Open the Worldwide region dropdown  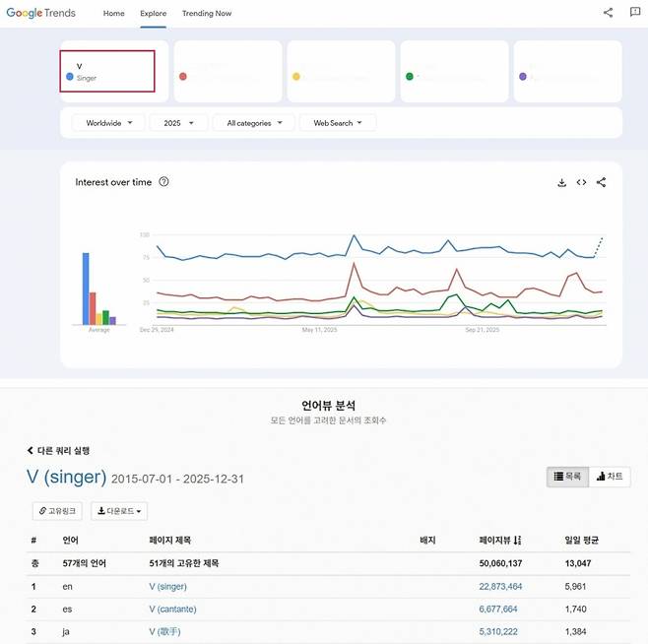click(x=108, y=123)
